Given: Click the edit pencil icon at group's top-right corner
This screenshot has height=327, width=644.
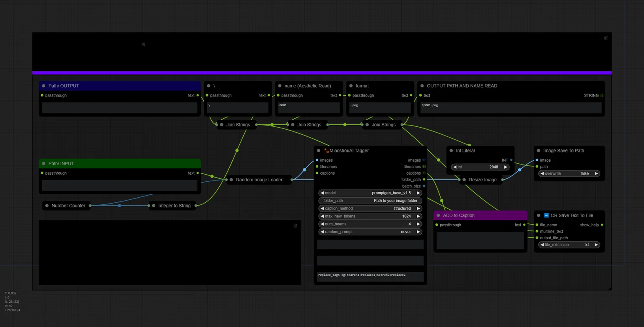Looking at the screenshot, I should point(606,38).
